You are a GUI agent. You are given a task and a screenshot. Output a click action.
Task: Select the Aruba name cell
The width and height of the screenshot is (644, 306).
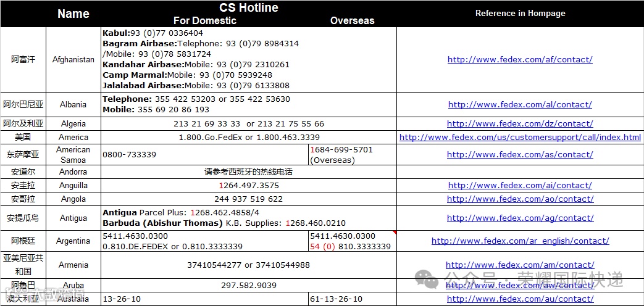[x=73, y=285]
